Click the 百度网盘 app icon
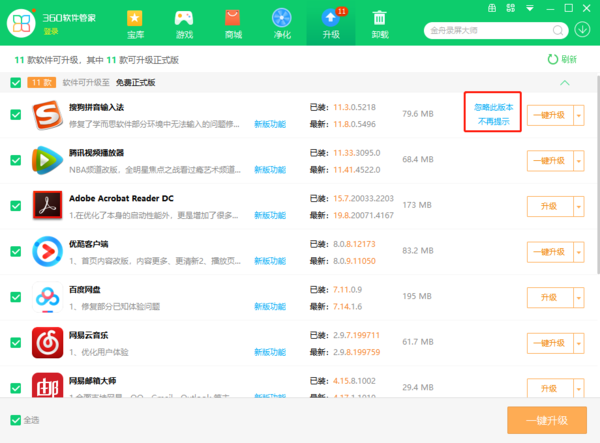 pos(47,297)
